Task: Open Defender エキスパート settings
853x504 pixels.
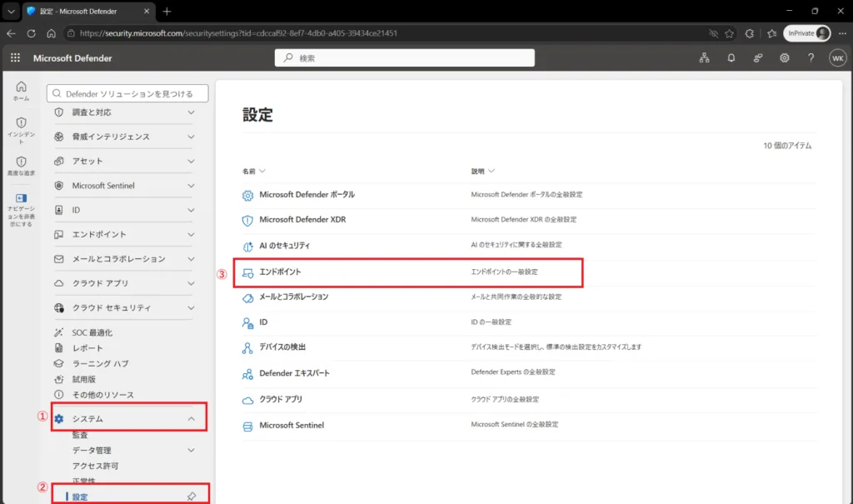Action: [529, 373]
